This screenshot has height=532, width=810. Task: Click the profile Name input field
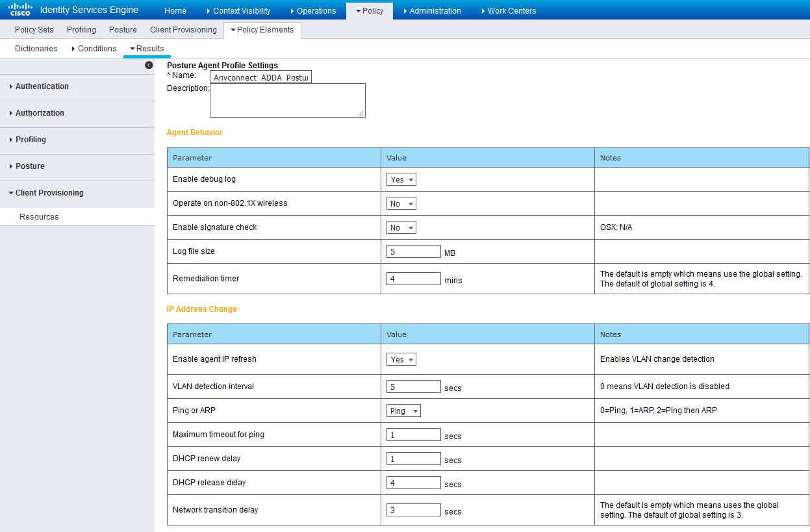[261, 77]
